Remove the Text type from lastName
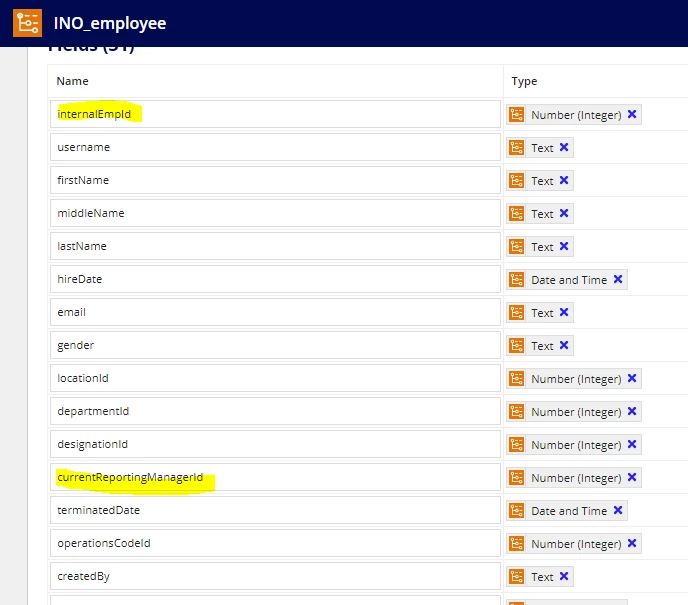 pos(564,246)
